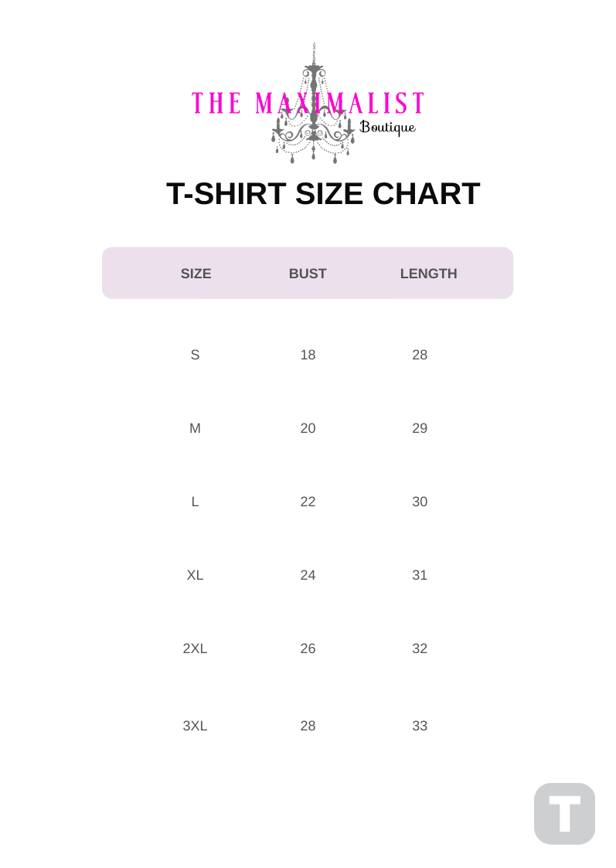Select the XL size row label
616x868 pixels.
click(195, 575)
